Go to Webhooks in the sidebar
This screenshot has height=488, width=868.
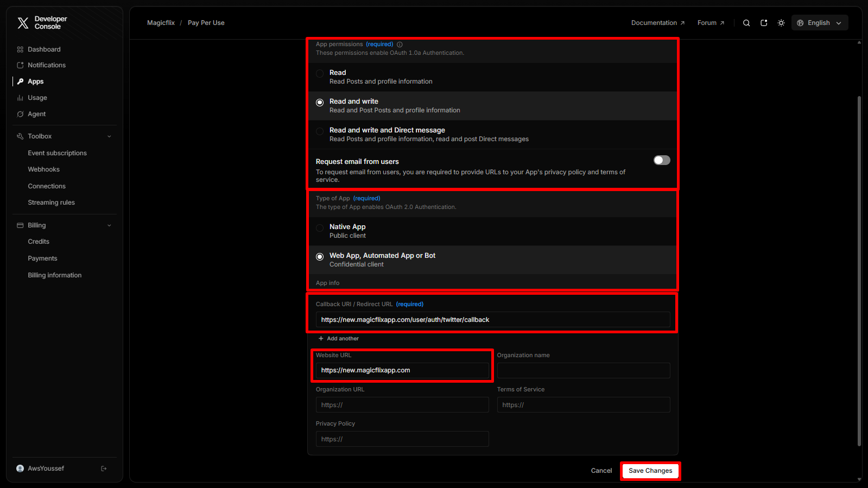pyautogui.click(x=44, y=169)
